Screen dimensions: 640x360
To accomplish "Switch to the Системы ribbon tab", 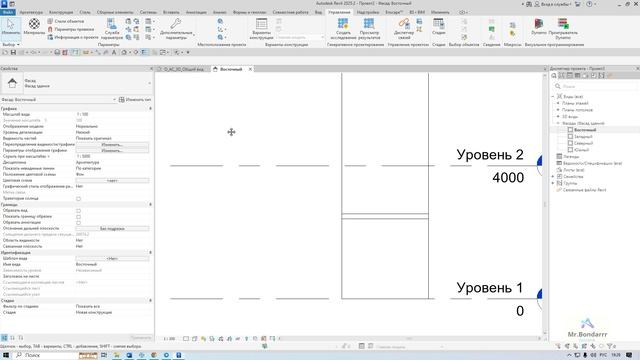I will [148, 12].
